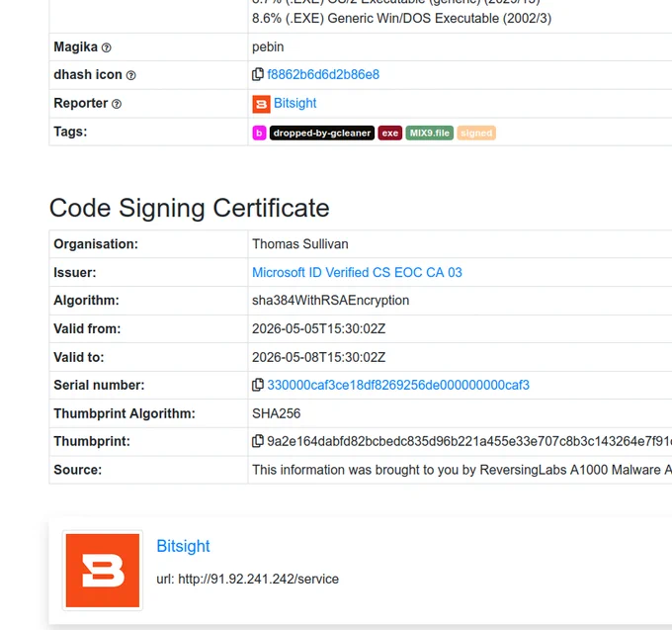672x630 pixels.
Task: Select the dropped-by-gcleaner tag
Action: (x=322, y=133)
